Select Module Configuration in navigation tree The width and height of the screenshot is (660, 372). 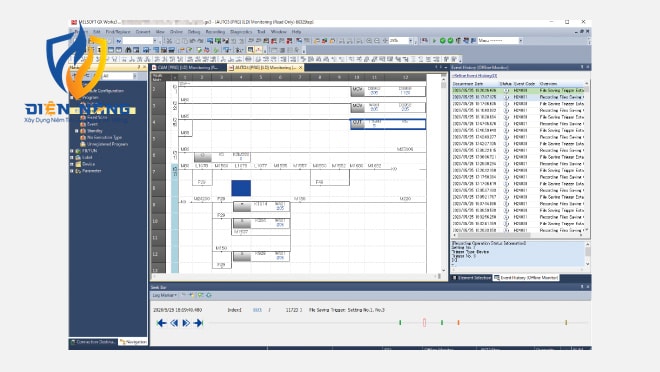point(105,90)
